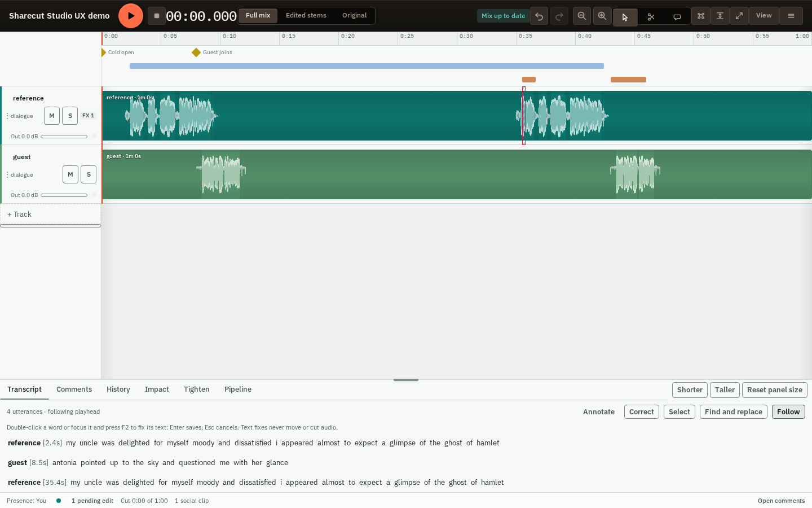Zoom in the timeline
This screenshot has width=812, height=508.
tap(602, 16)
